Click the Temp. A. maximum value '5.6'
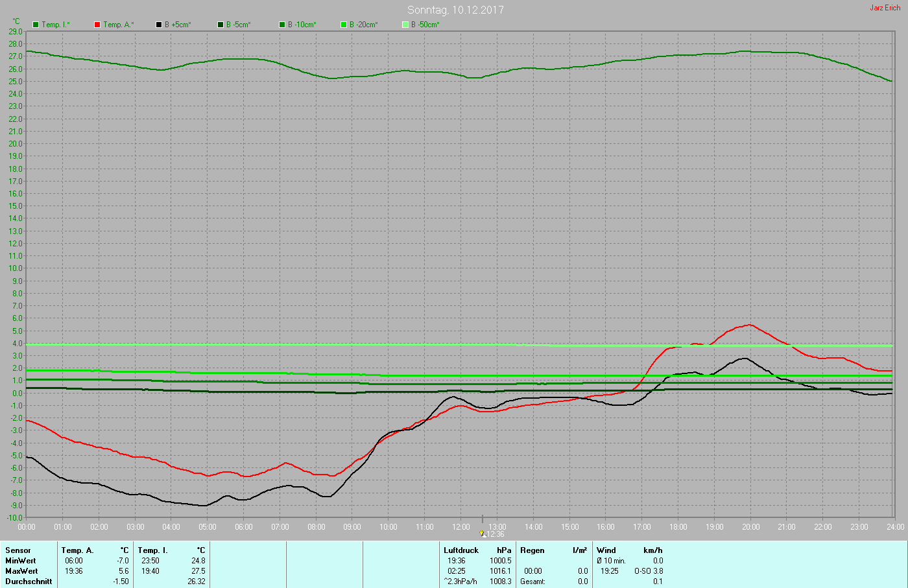 point(123,571)
